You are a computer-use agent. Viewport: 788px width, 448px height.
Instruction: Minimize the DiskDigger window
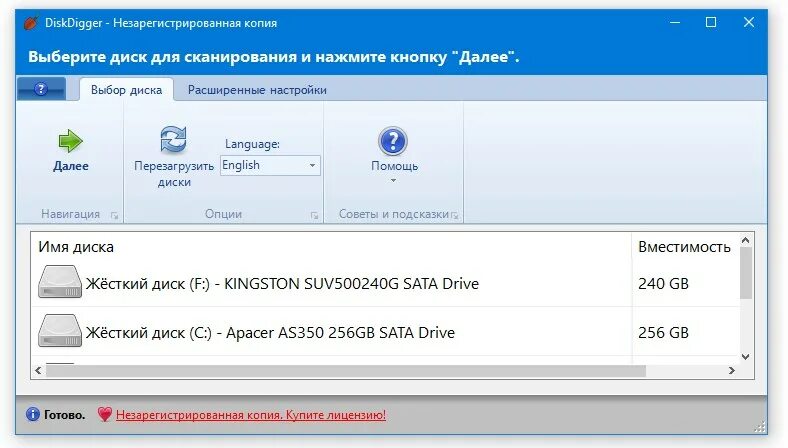pos(675,23)
